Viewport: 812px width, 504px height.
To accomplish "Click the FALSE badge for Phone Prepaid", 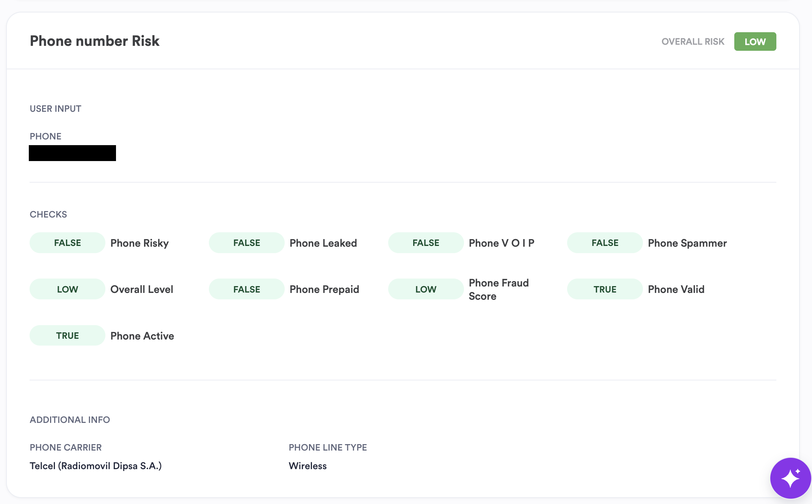I will (x=246, y=289).
